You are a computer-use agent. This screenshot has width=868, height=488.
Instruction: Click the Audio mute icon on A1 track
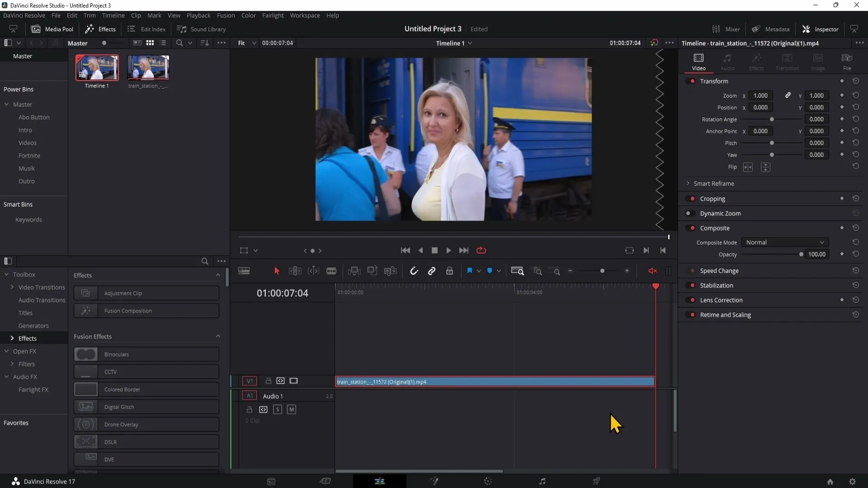[x=292, y=410]
